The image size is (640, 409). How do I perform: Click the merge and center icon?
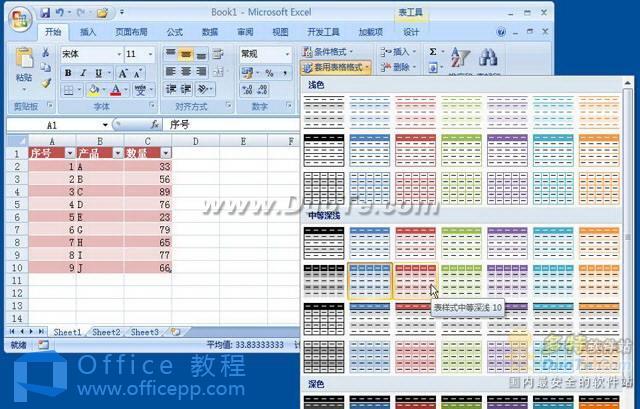pyautogui.click(x=218, y=72)
